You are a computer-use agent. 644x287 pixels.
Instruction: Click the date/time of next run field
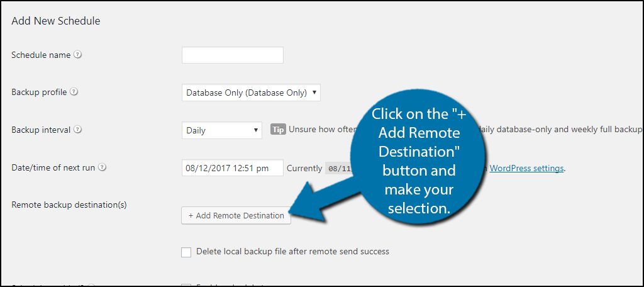click(x=233, y=168)
